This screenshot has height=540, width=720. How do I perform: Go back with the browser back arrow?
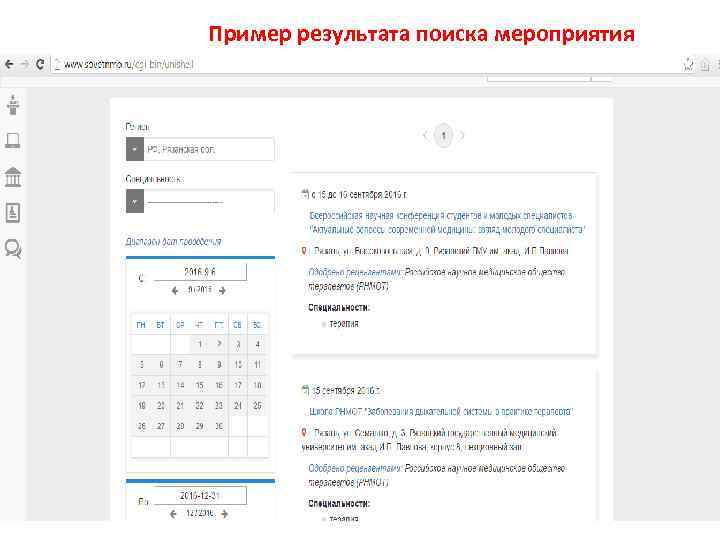9,64
